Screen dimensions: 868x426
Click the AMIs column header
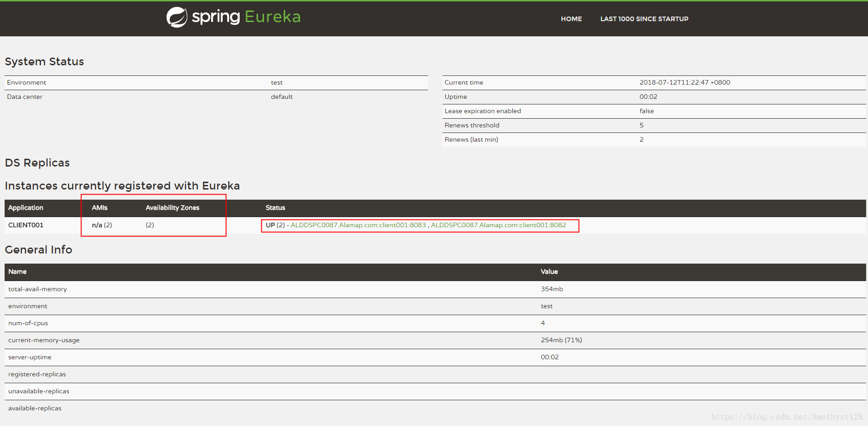tap(100, 208)
